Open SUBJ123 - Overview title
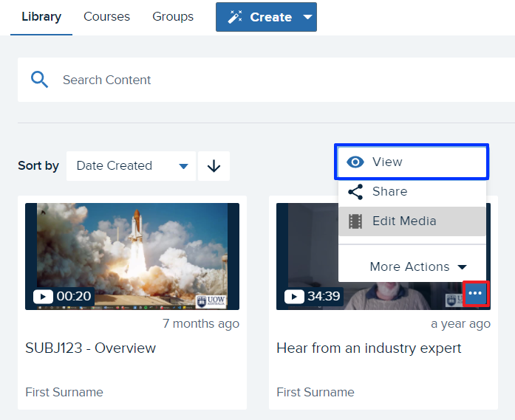 pyautogui.click(x=91, y=348)
